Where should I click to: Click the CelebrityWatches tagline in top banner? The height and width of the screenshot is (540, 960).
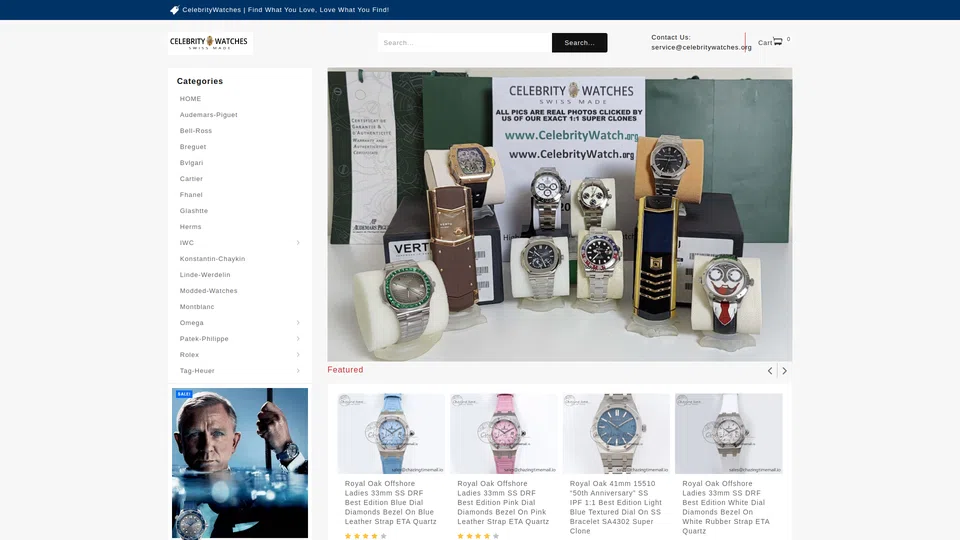coord(286,10)
